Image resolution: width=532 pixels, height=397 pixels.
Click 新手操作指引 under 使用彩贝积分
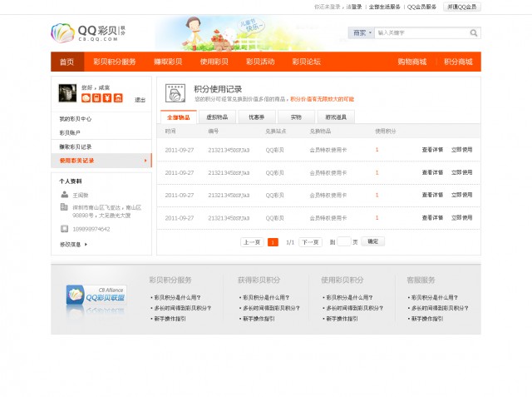pos(342,319)
